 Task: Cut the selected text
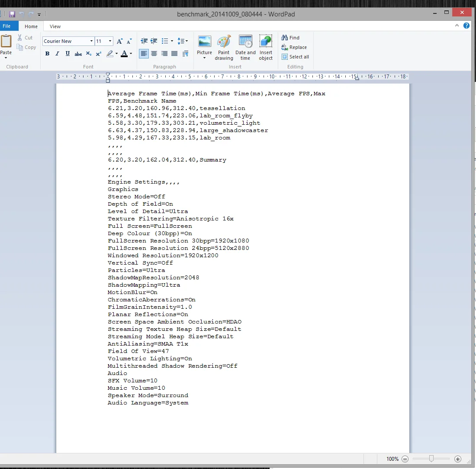pyautogui.click(x=25, y=38)
